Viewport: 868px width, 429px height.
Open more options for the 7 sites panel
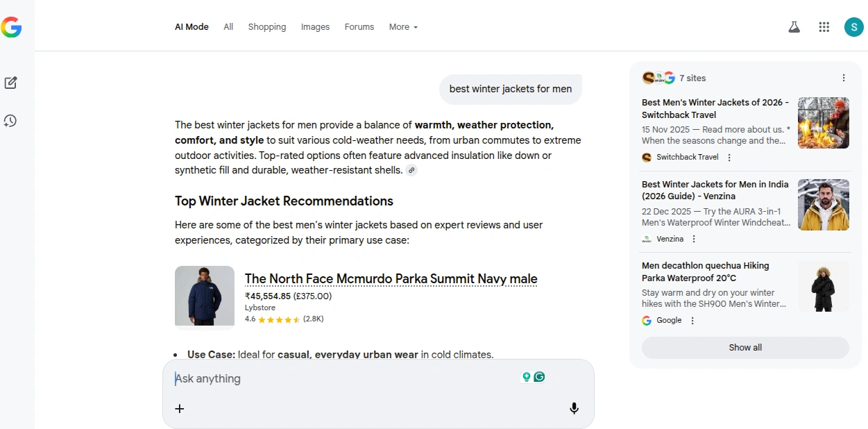pos(844,78)
